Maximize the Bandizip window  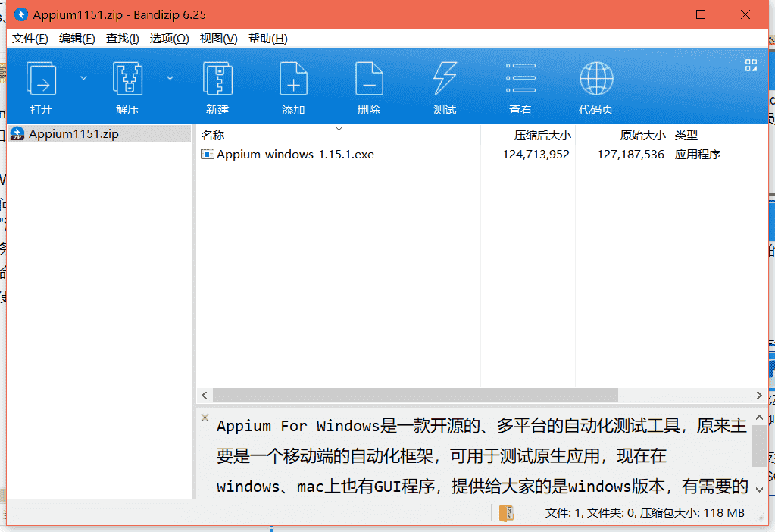(700, 14)
